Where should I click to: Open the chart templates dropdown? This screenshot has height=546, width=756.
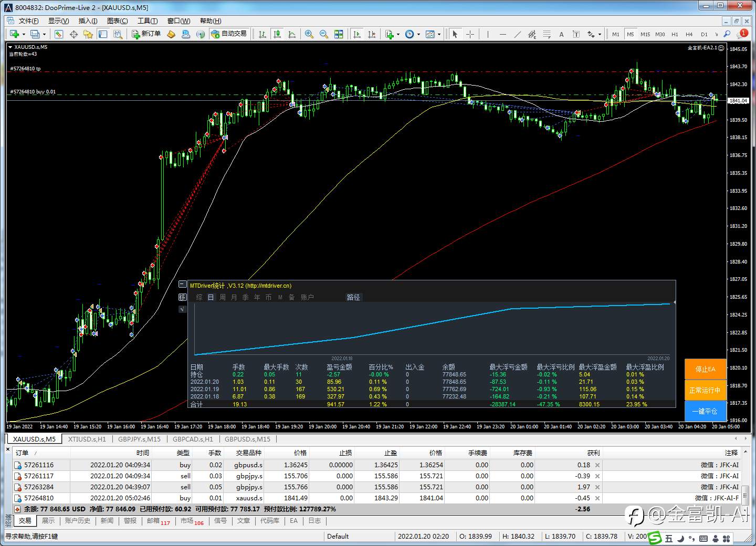click(433, 34)
